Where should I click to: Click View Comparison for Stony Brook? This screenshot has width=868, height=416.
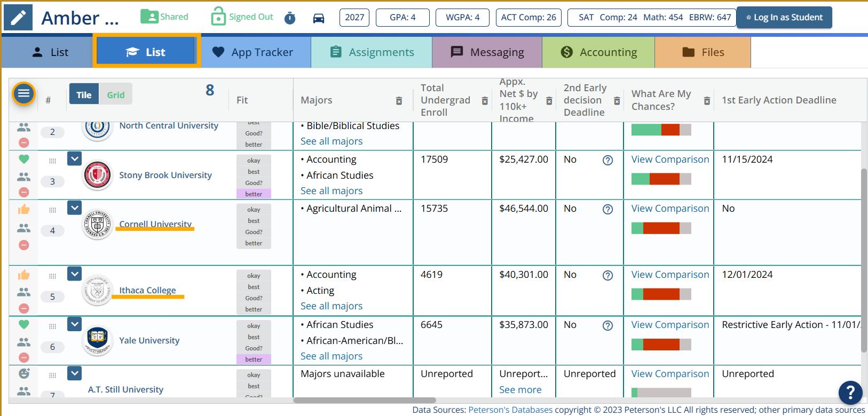[x=670, y=159]
